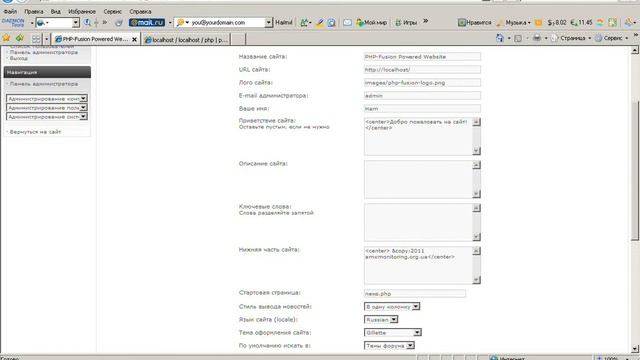Expand the mail.ru toolbar chevron overflow
This screenshot has height=360, width=640.
426,21
